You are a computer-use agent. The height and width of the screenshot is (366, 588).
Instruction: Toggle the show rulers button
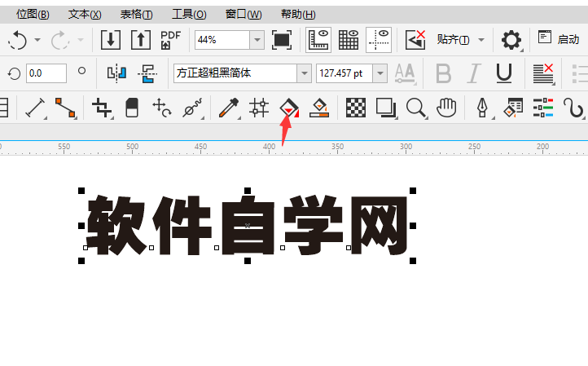(318, 40)
